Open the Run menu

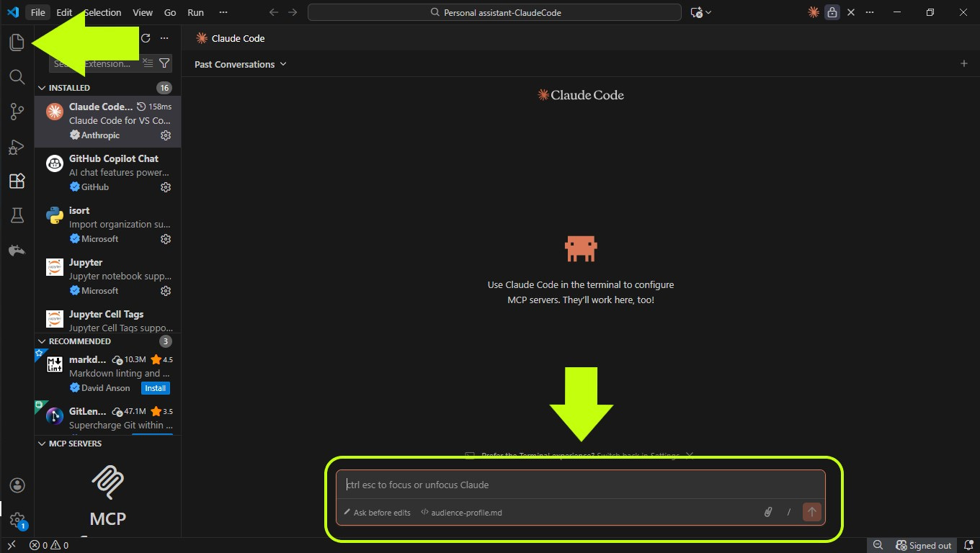click(x=195, y=12)
